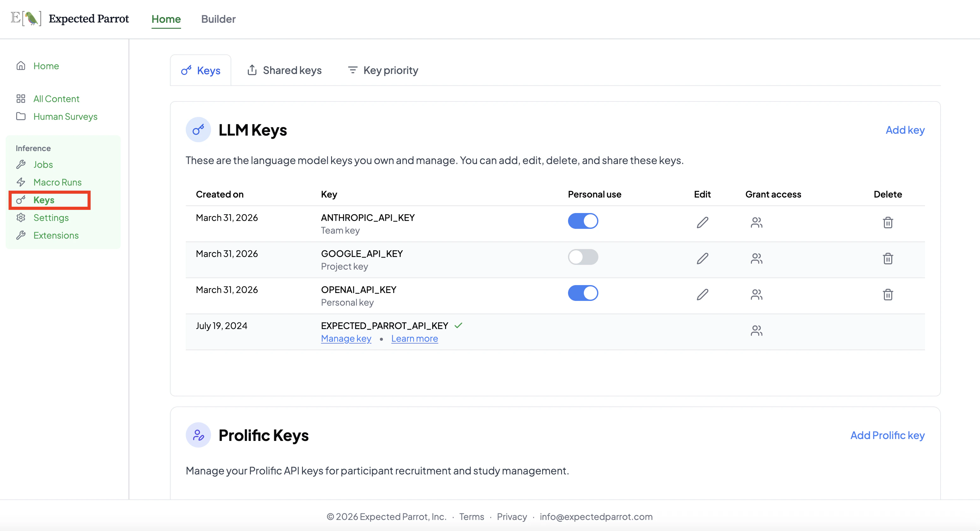Delete the GOOGLE_API_KEY with trash icon
The image size is (980, 531).
coord(888,258)
